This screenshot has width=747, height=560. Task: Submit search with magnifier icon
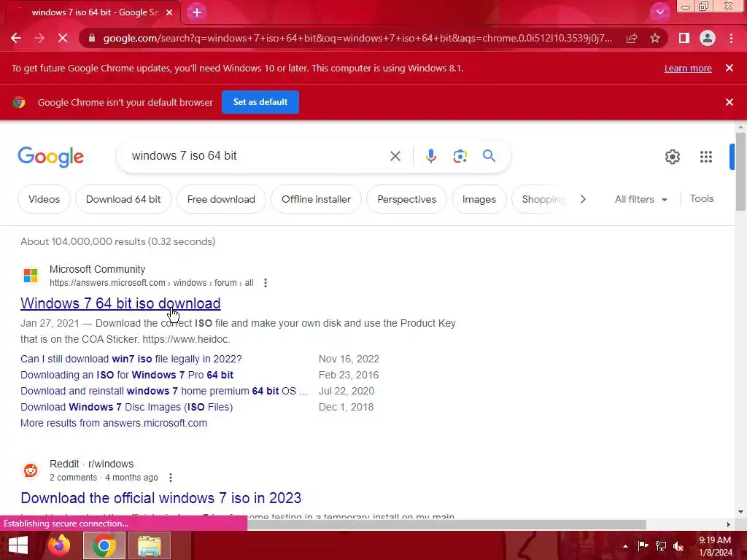click(x=489, y=156)
